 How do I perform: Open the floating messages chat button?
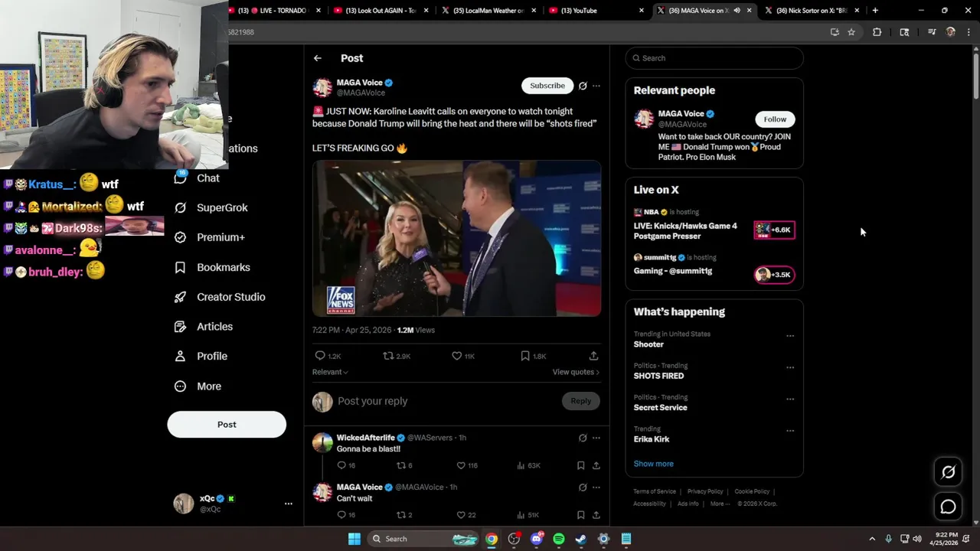coord(948,507)
